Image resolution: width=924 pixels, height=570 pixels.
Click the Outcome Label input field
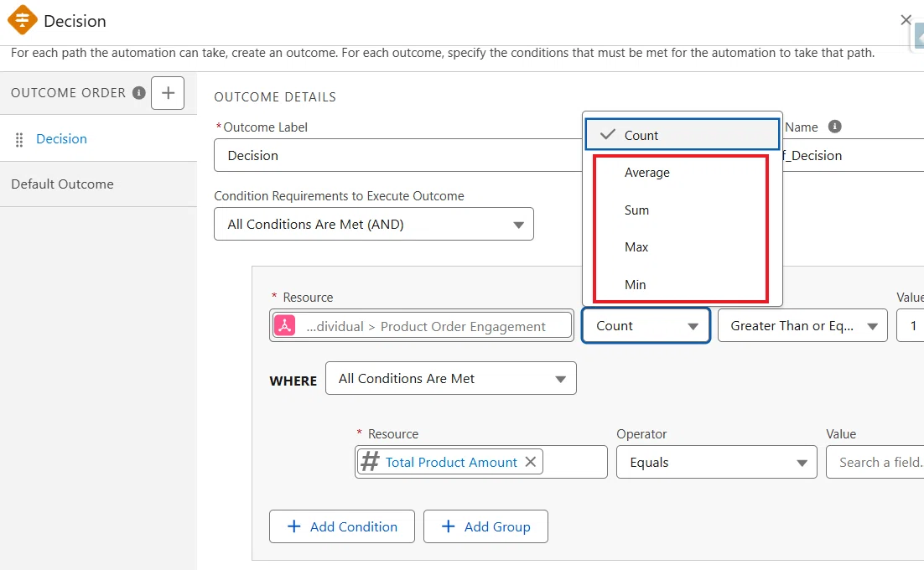tap(397, 155)
